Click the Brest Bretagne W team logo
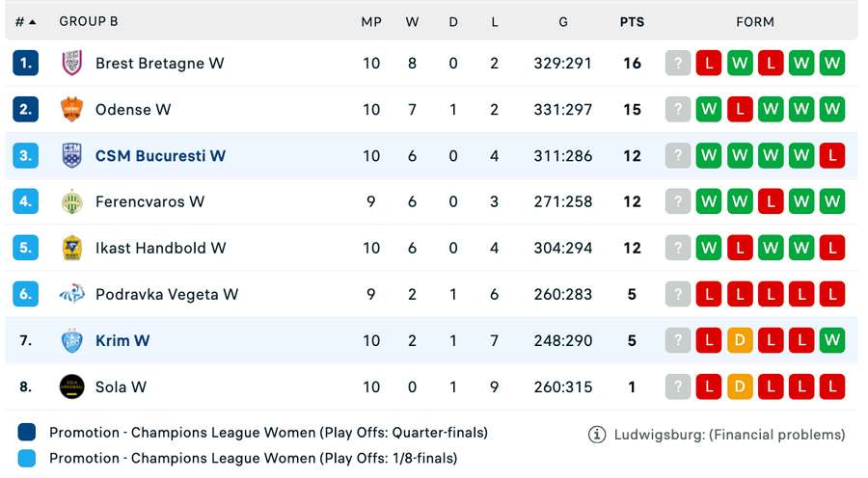 [71, 64]
